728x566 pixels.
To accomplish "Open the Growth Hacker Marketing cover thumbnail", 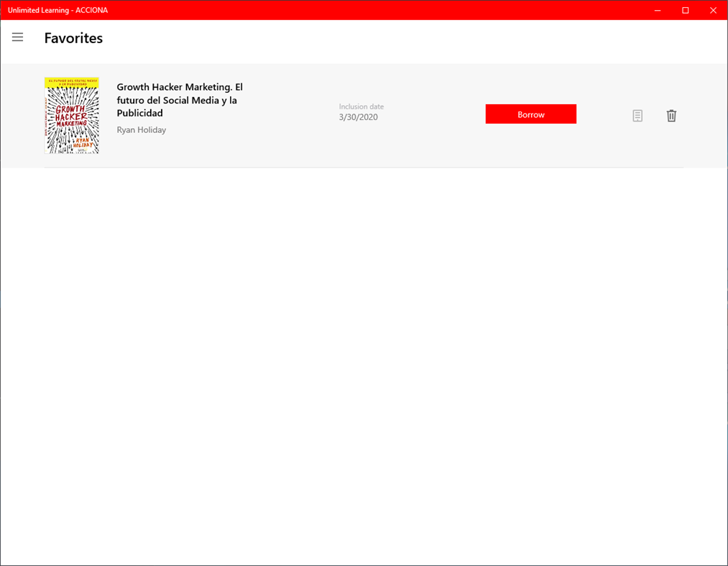I will tap(71, 115).
